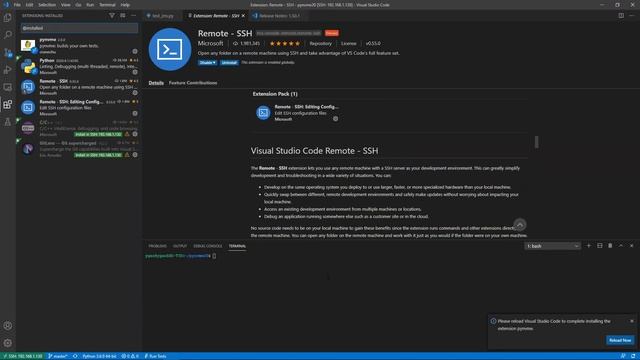Open the Explorer view in activity bar
This screenshot has width=640, height=360.
coord(7,18)
